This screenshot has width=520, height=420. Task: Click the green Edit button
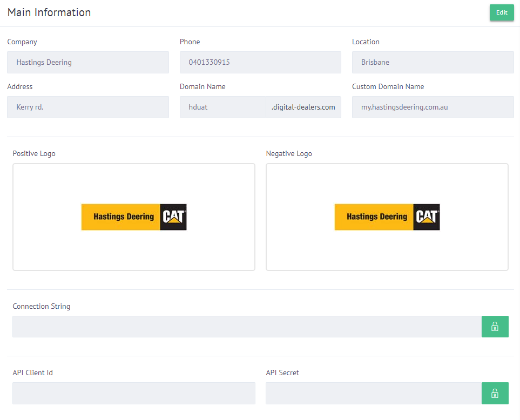(x=501, y=12)
